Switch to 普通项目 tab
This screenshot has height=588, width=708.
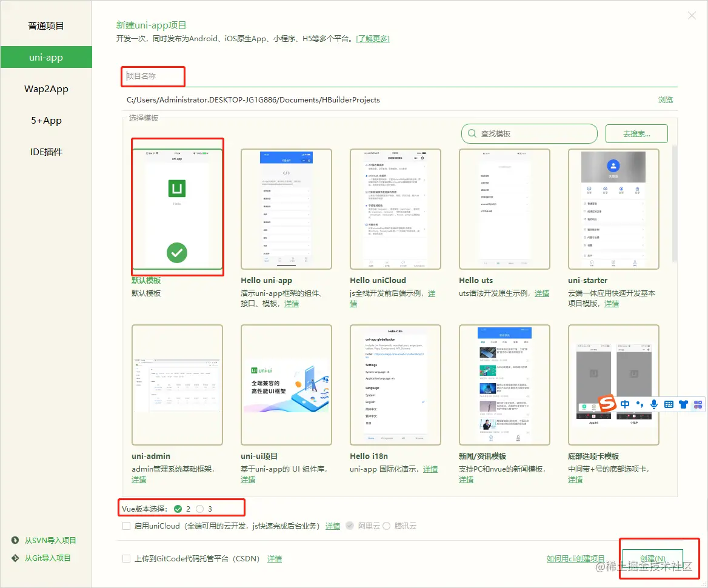tap(46, 25)
